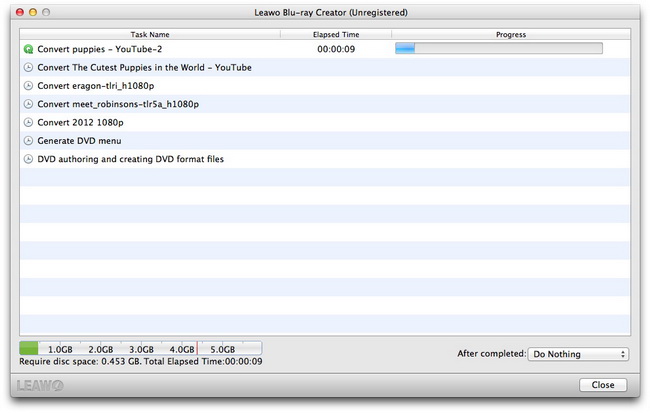This screenshot has width=650, height=413.
Task: Minimize the window with the yellow button
Action: 33,12
